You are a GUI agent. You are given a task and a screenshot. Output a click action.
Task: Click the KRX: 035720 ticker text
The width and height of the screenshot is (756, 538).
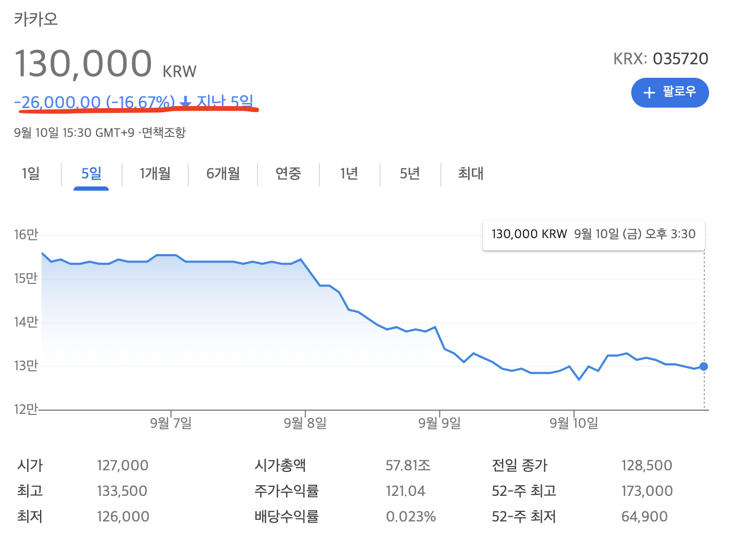coord(661,59)
